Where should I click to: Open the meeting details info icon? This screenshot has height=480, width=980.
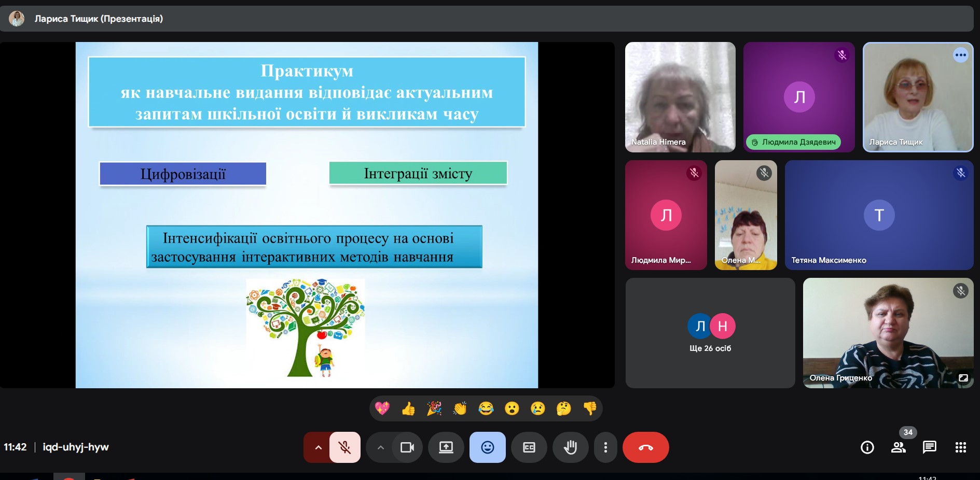pyautogui.click(x=867, y=447)
